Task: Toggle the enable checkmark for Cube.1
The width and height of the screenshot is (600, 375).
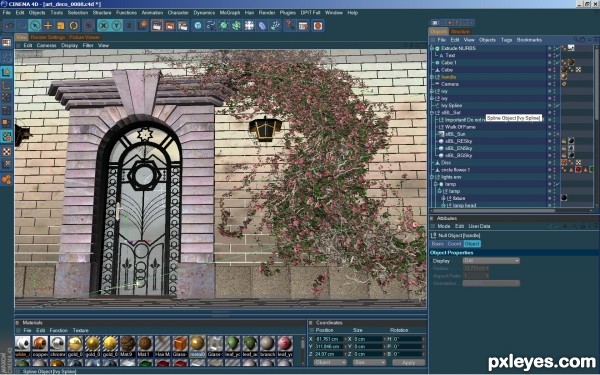Action: click(x=558, y=63)
